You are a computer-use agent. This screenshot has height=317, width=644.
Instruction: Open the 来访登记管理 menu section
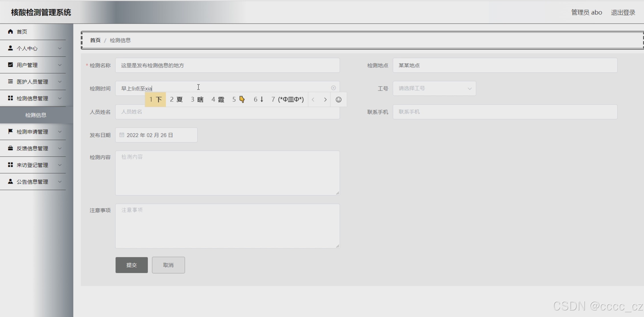33,165
